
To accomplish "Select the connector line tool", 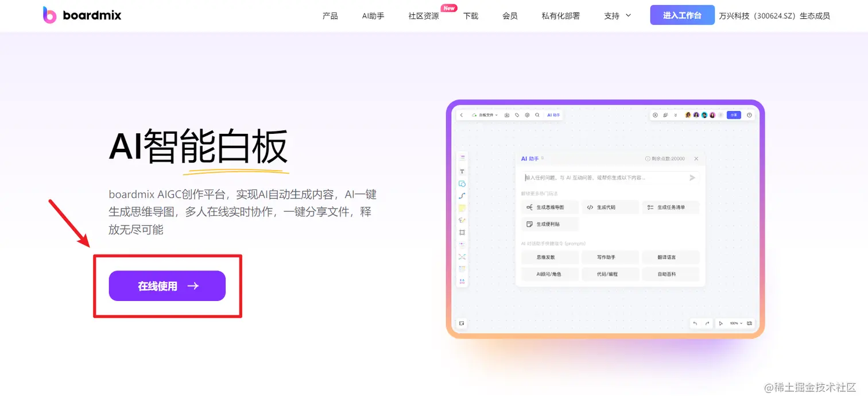I will click(x=462, y=196).
